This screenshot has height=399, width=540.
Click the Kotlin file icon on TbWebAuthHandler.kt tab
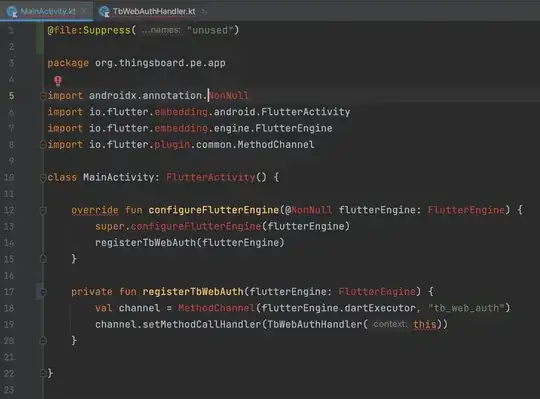(x=104, y=12)
